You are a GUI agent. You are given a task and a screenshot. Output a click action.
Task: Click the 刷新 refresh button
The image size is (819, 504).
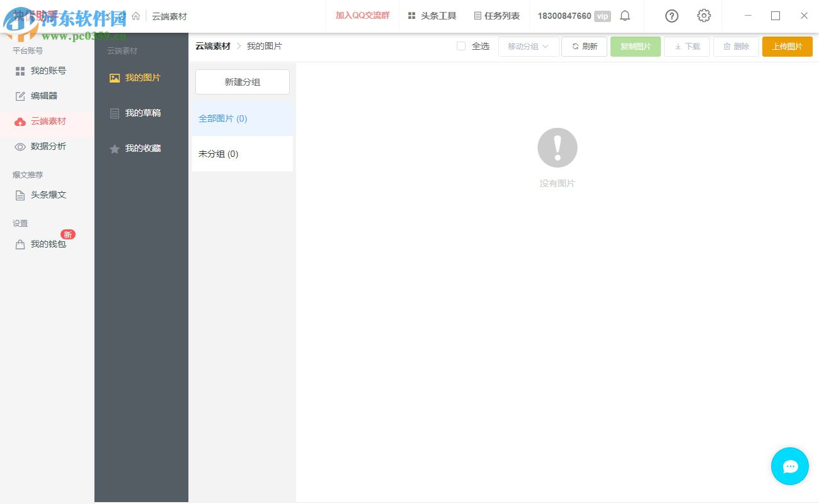tap(584, 47)
